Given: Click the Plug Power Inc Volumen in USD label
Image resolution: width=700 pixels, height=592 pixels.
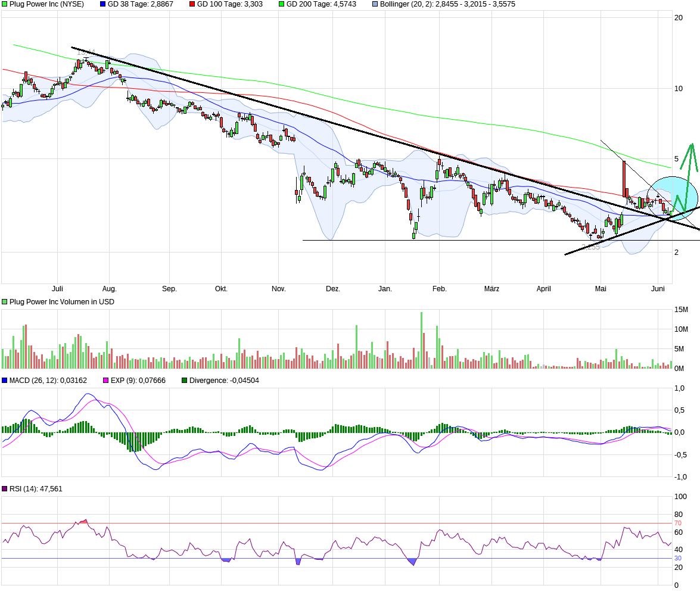Looking at the screenshot, I should pyautogui.click(x=61, y=302).
